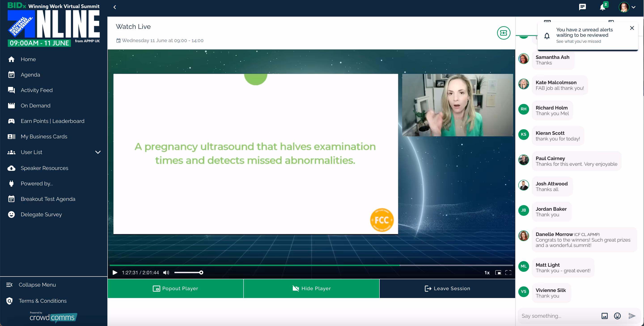This screenshot has height=326, width=644.
Task: Enter fullscreen mode in the video player
Action: (x=508, y=272)
